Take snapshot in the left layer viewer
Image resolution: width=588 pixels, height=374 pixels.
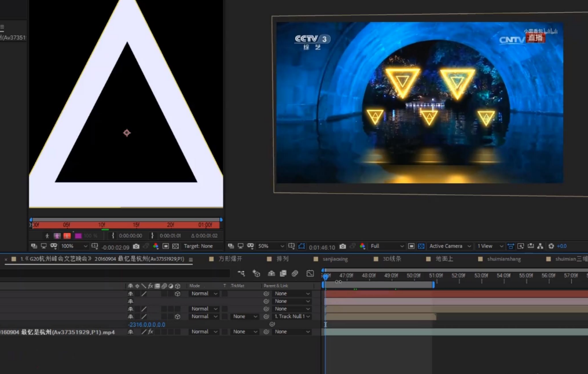tap(136, 246)
